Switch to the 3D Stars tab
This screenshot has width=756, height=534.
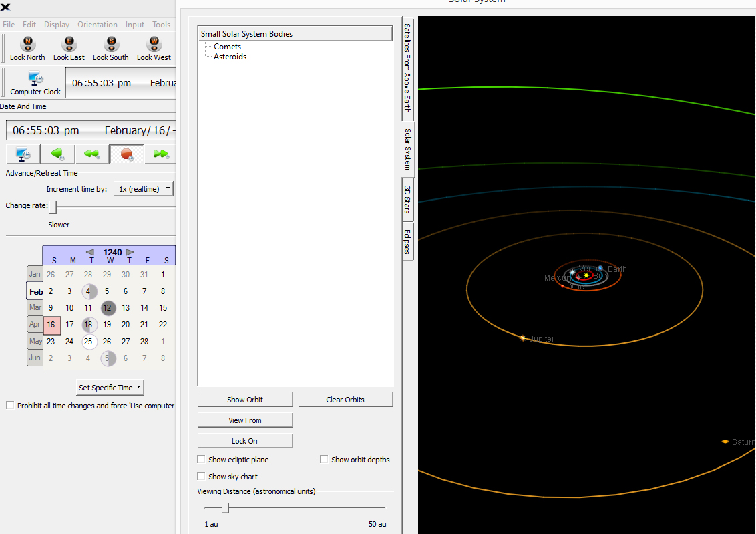(x=407, y=199)
